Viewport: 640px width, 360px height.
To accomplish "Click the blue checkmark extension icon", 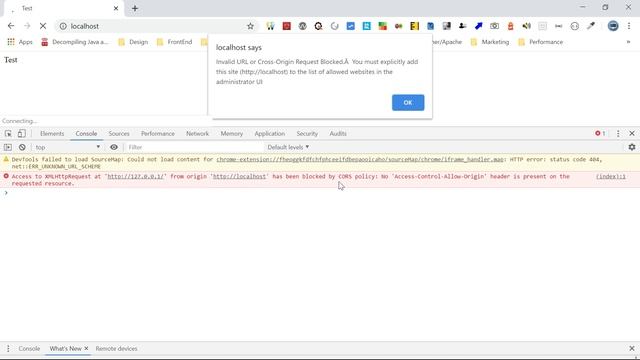I will click(351, 26).
